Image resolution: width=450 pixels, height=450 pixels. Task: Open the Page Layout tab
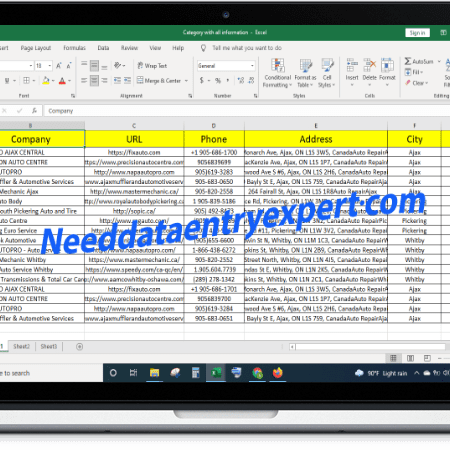(x=36, y=48)
